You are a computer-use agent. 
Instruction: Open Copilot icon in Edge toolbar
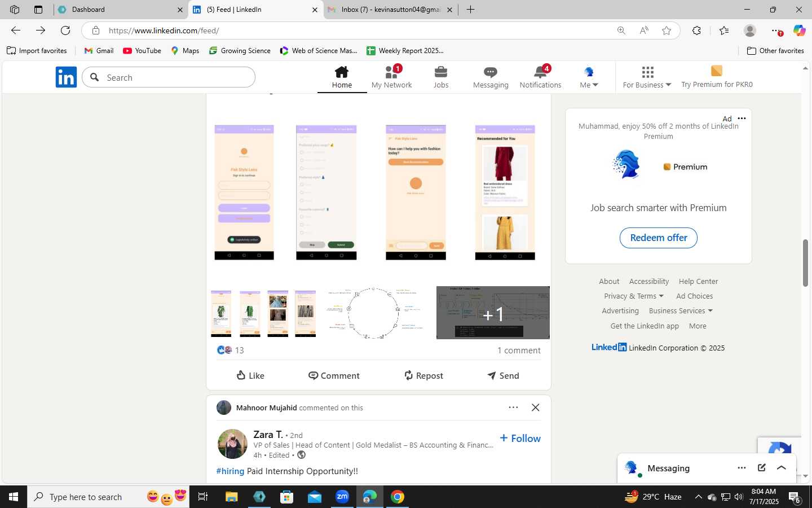pyautogui.click(x=799, y=30)
